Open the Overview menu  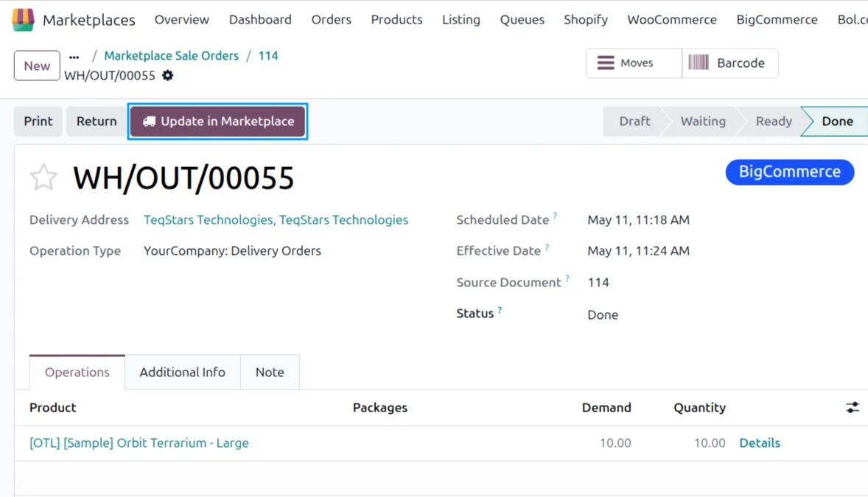181,20
